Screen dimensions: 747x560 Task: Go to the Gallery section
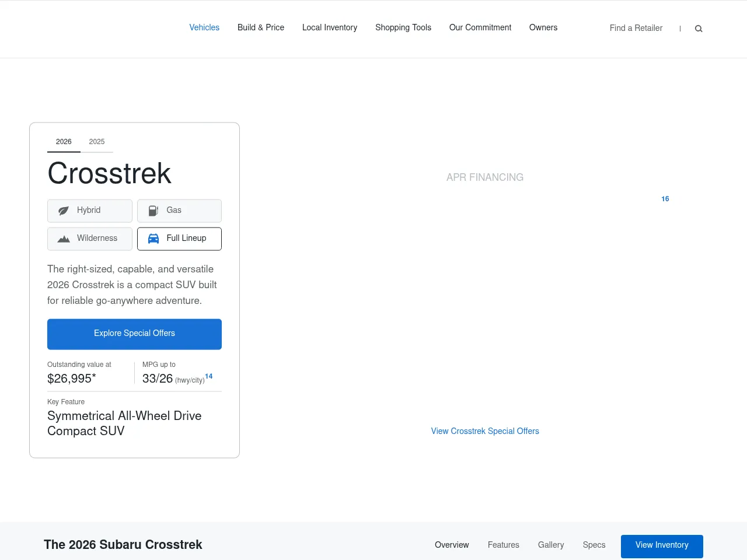pos(551,545)
